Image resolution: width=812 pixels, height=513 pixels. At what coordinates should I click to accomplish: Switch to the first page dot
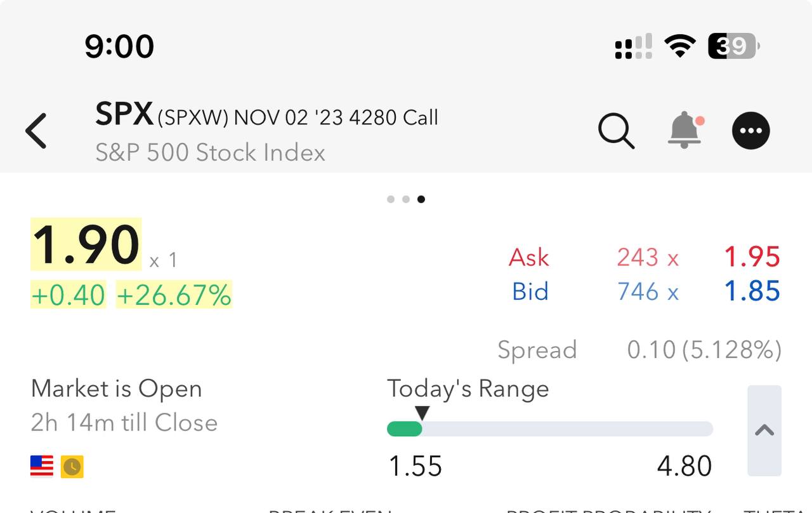391,199
